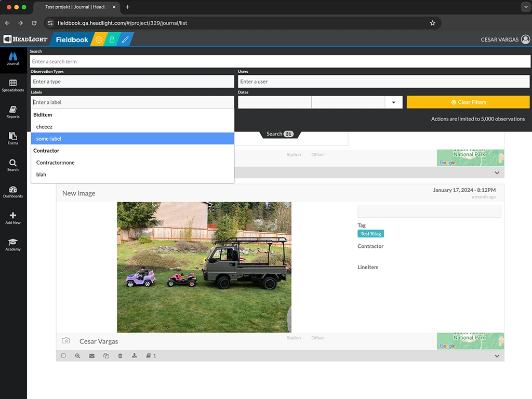This screenshot has height=399, width=532.
Task: Open the Spreadsheets sidebar section
Action: coord(13,86)
